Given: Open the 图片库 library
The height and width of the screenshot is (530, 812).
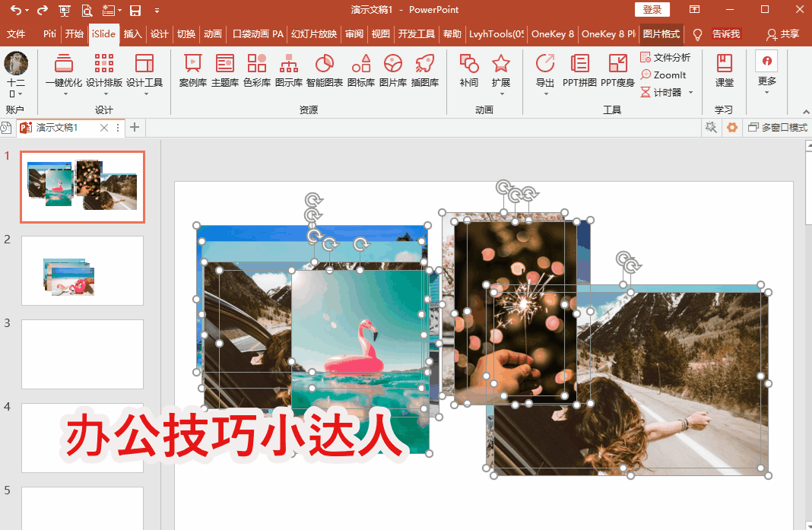Looking at the screenshot, I should pyautogui.click(x=393, y=71).
